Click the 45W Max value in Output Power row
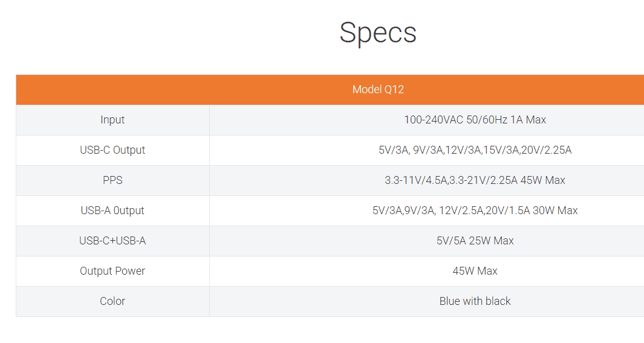The height and width of the screenshot is (343, 644). coord(475,271)
